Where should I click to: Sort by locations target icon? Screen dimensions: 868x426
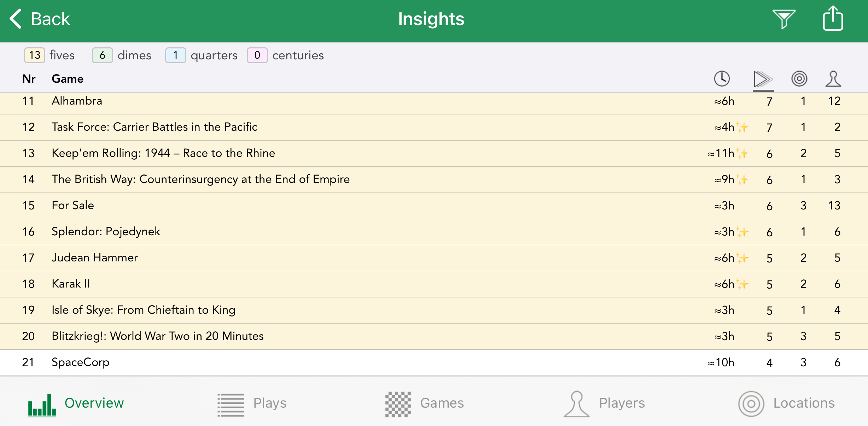pyautogui.click(x=799, y=78)
